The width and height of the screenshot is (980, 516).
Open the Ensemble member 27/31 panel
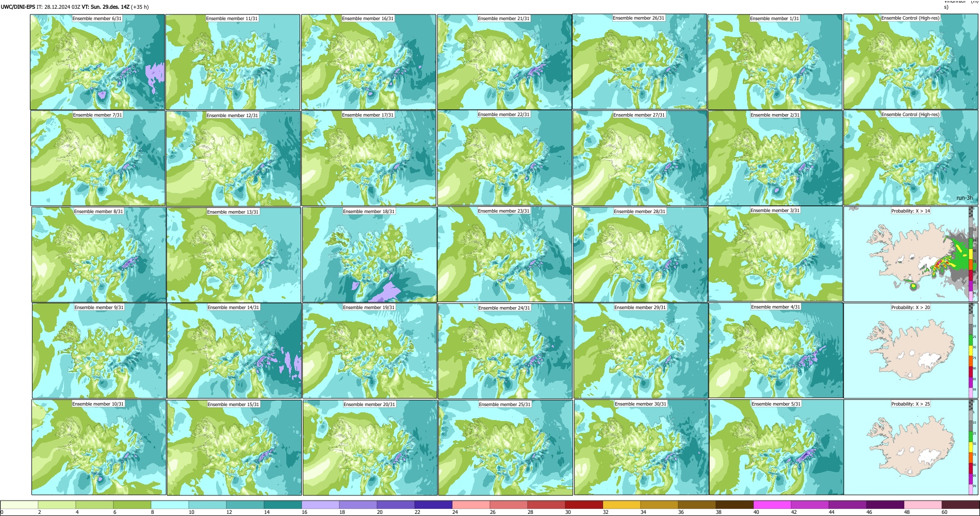640,158
